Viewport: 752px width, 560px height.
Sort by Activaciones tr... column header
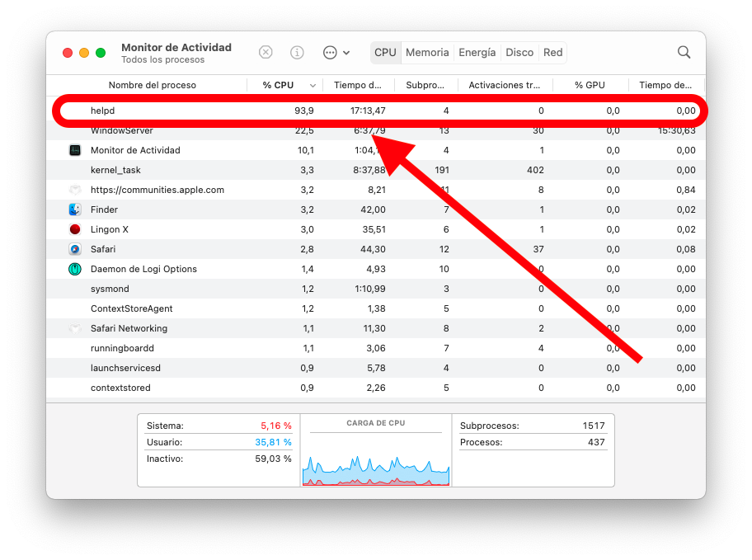click(504, 85)
